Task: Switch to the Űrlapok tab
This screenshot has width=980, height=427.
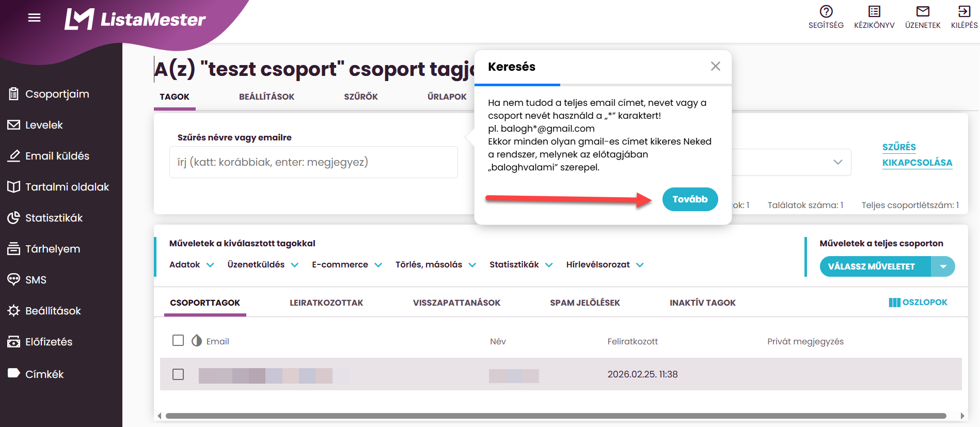Action: pos(447,97)
